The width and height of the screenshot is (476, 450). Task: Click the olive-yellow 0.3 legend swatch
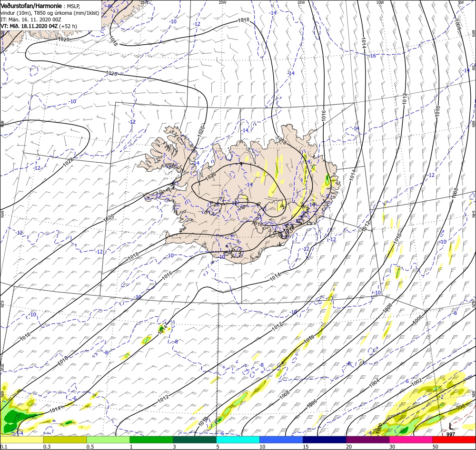pos(65,440)
